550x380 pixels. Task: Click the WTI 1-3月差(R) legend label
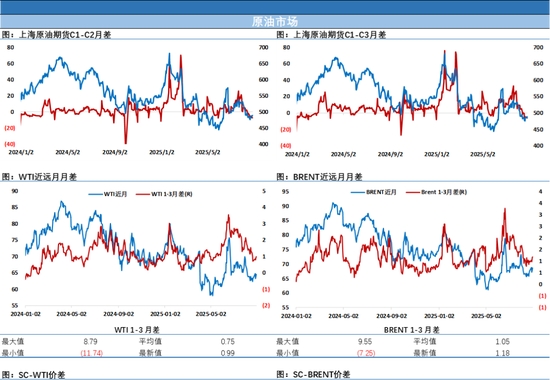(x=172, y=194)
